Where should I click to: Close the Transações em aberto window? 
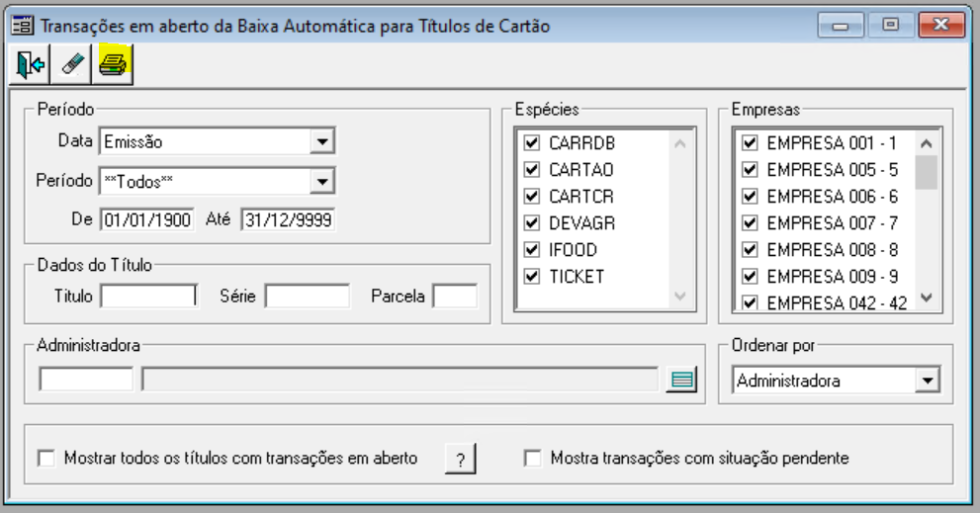941,26
